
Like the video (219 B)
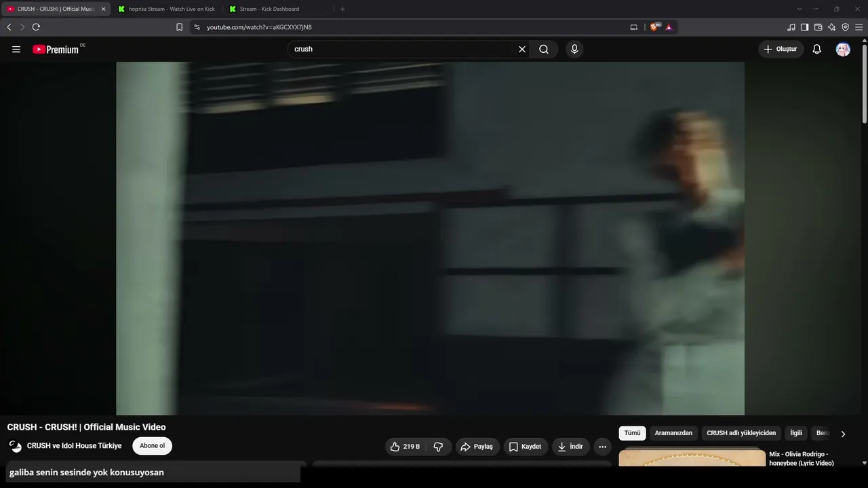point(406,447)
